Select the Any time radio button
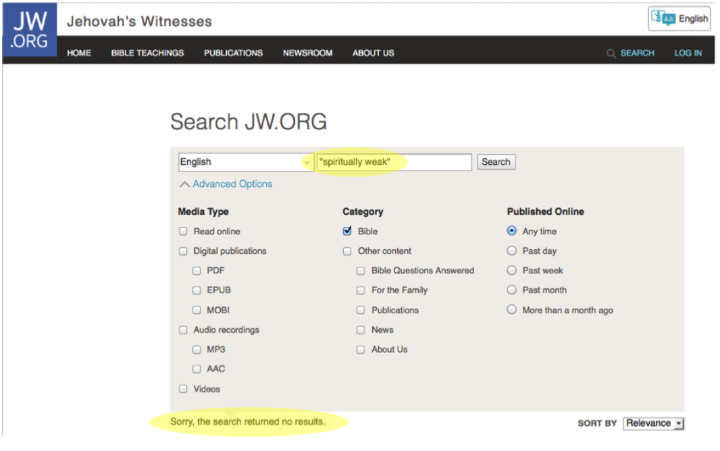 [512, 231]
